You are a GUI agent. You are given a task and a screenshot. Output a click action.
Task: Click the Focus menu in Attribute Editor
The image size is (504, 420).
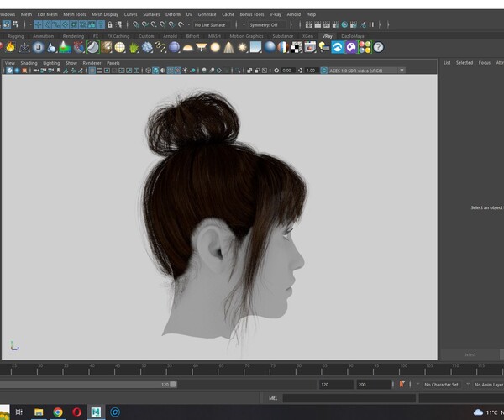(485, 63)
